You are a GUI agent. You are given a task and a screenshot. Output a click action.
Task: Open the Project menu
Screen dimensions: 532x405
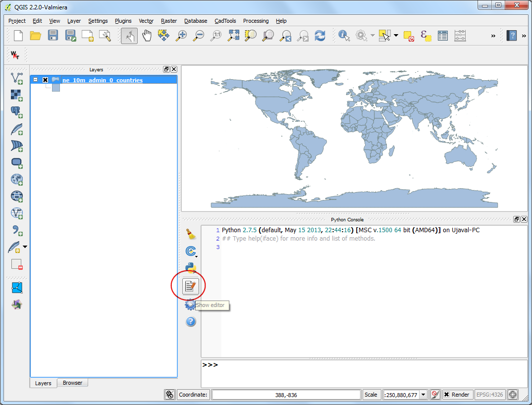(17, 21)
